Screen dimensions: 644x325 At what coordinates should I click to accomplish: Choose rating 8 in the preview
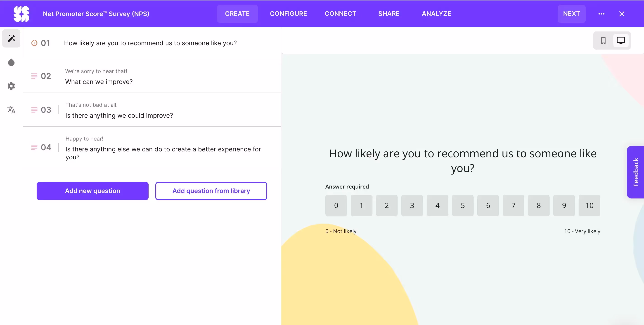[x=539, y=206]
